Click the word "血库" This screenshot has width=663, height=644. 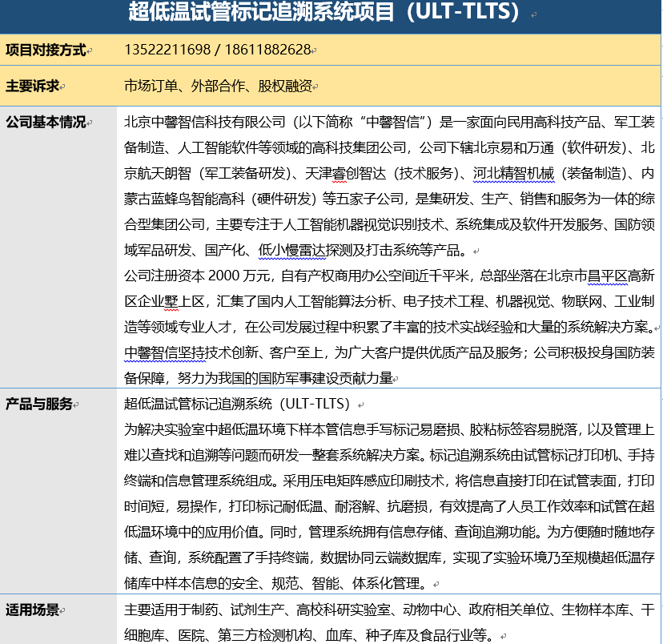click(340, 635)
